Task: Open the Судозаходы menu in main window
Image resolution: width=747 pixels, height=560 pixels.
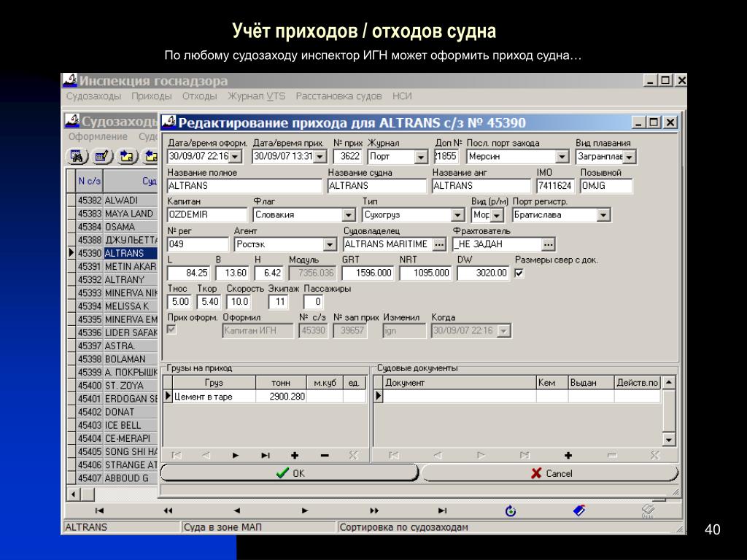Action: point(94,96)
